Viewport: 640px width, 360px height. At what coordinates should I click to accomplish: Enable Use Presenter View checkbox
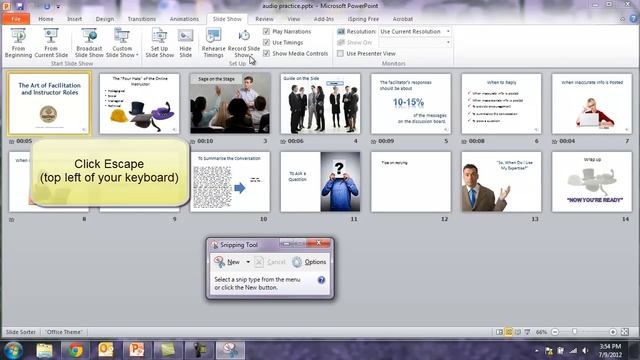(340, 53)
